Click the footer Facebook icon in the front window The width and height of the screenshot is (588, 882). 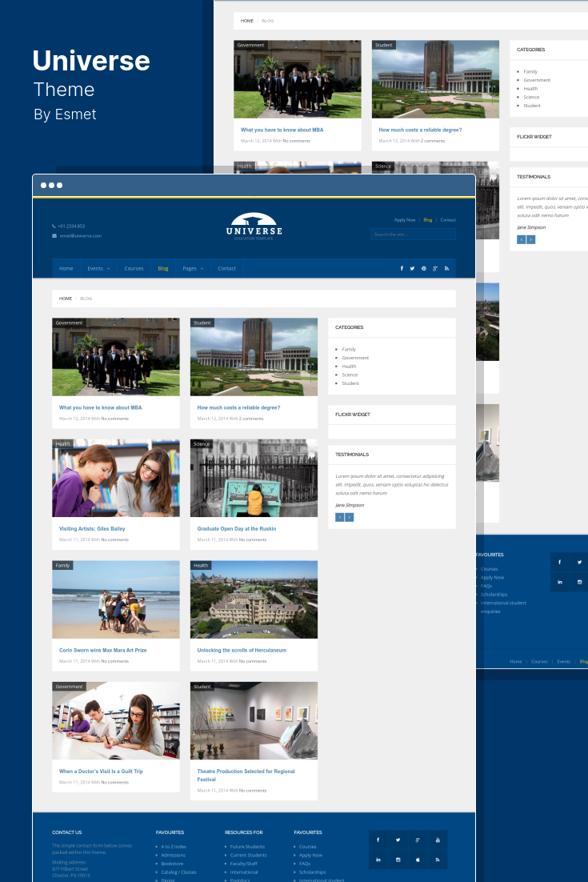378,840
